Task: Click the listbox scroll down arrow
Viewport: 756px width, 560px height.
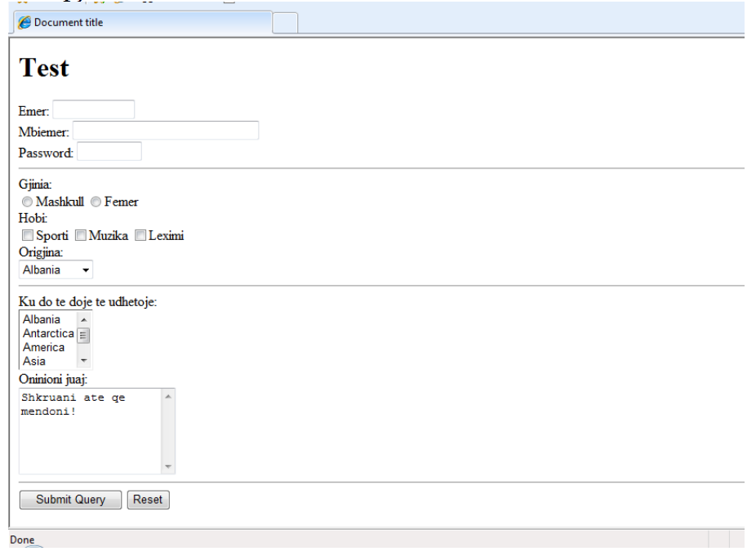Action: [x=83, y=361]
